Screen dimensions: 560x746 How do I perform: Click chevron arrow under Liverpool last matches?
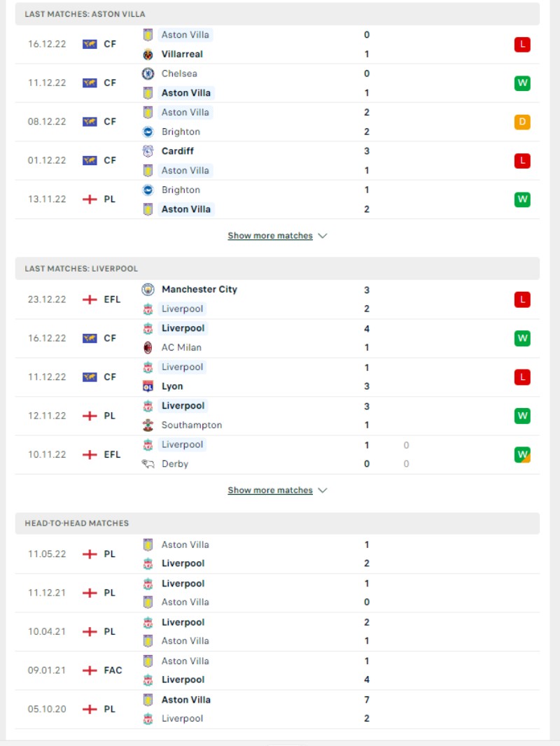(323, 491)
